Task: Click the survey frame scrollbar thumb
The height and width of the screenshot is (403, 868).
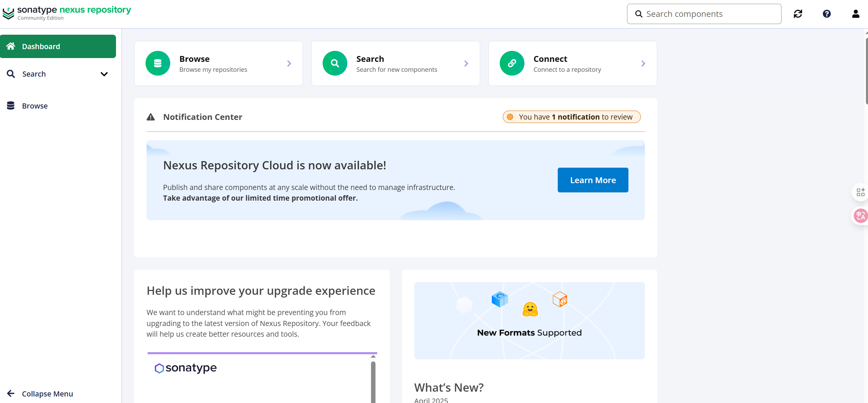Action: pos(373,382)
